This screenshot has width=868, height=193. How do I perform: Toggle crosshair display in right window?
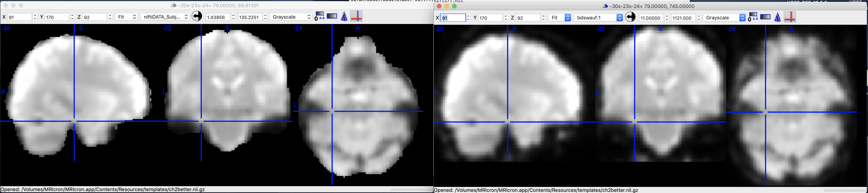[789, 17]
